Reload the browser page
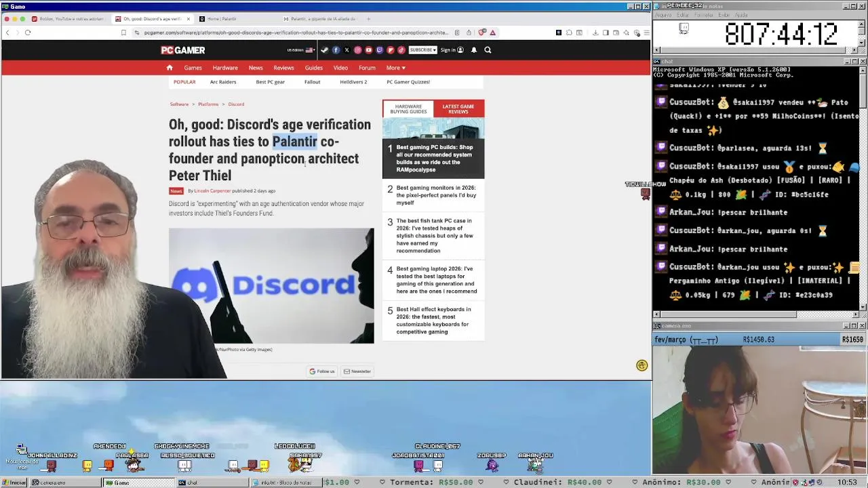The width and height of the screenshot is (868, 488). 28,33
